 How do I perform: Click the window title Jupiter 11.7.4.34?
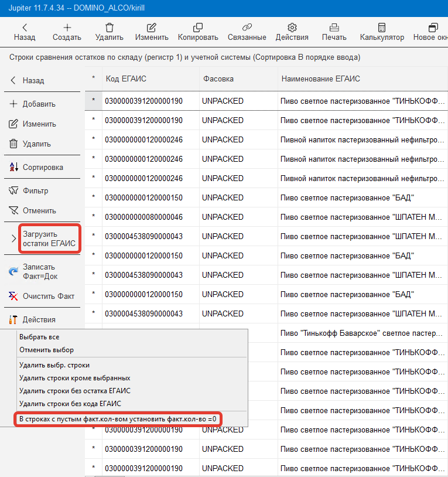[x=76, y=8]
